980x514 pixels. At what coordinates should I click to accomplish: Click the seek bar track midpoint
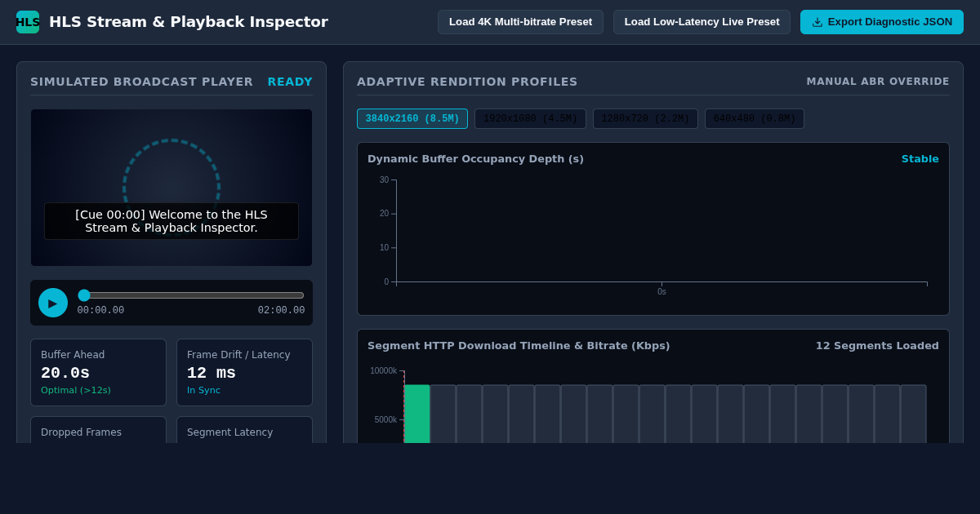[x=191, y=295]
